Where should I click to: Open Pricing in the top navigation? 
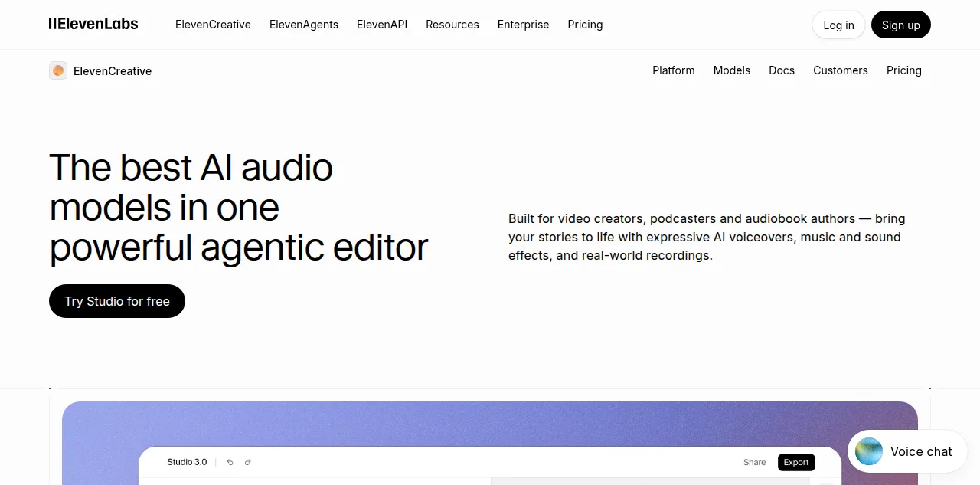pos(586,25)
